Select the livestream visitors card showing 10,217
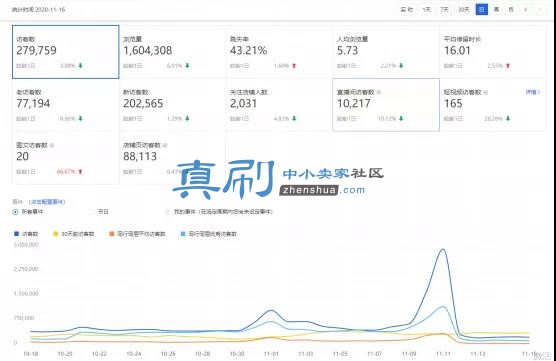Image resolution: width=556 pixels, height=361 pixels. click(386, 105)
